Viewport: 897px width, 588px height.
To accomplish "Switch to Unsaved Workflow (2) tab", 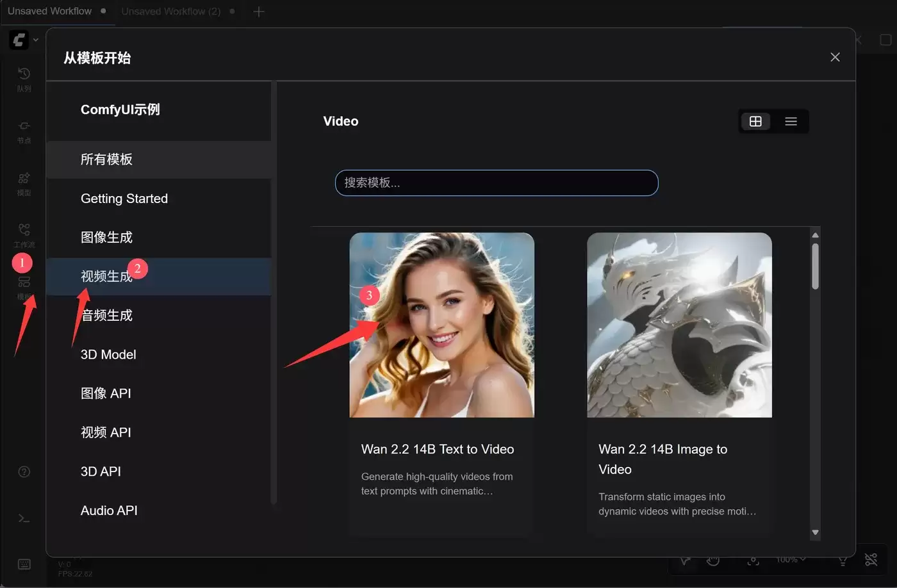I will pos(170,12).
